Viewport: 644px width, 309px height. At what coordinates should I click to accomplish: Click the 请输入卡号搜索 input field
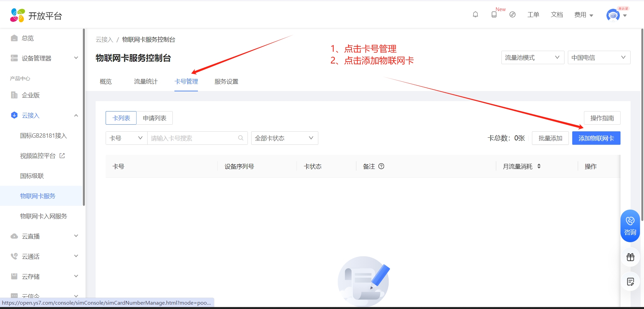[193, 138]
